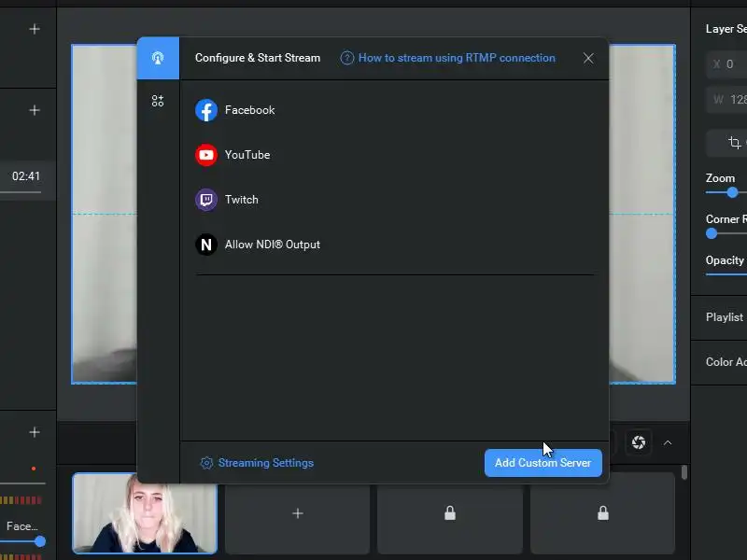
Task: Click the NDI 'N' logo icon
Action: (206, 245)
